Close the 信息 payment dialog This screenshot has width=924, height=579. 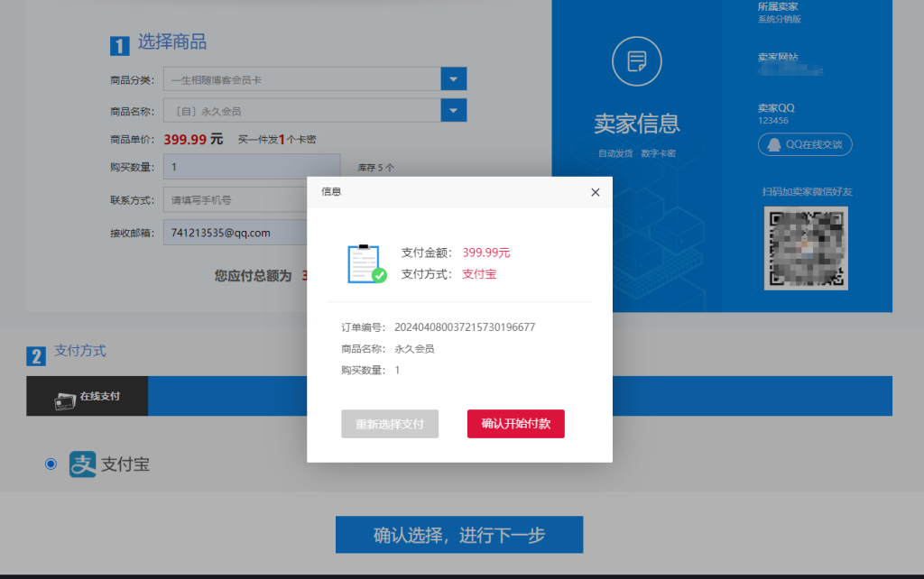pyautogui.click(x=595, y=192)
